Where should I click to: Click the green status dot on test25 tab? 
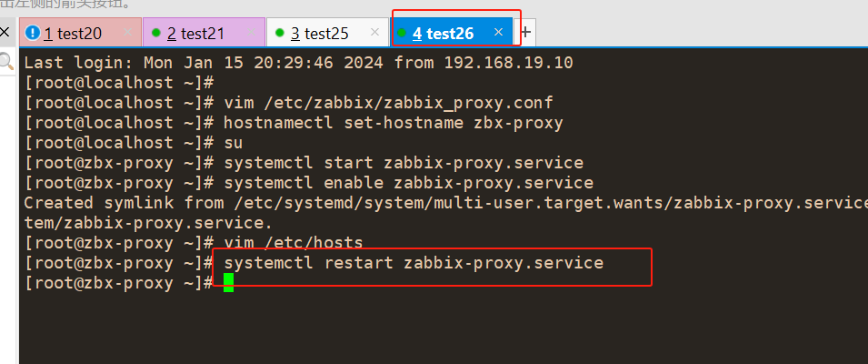(x=280, y=33)
